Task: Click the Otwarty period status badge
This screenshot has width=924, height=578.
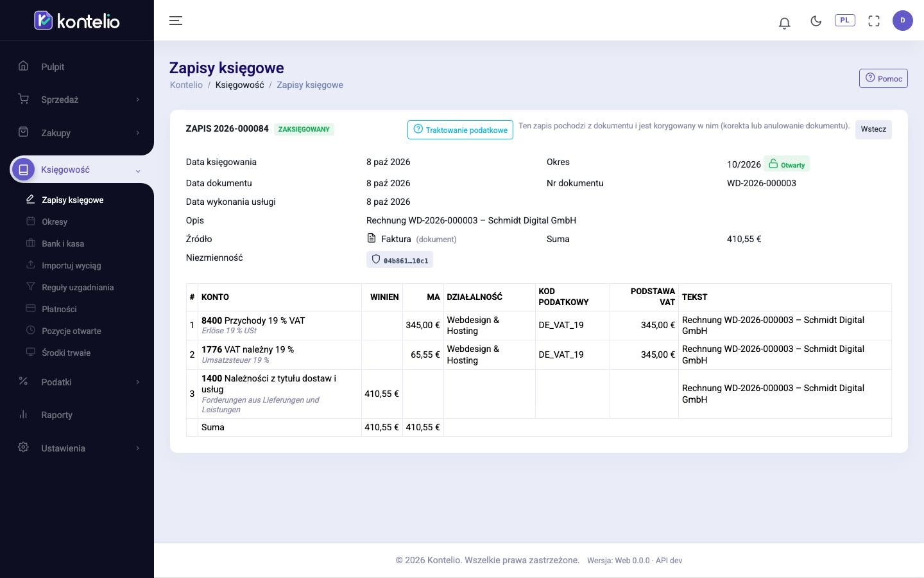Action: click(x=787, y=164)
